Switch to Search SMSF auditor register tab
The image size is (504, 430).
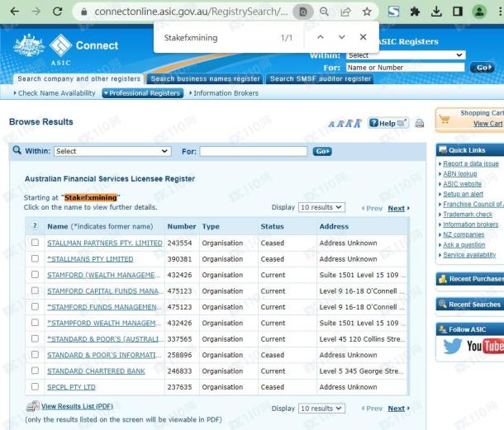[320, 78]
